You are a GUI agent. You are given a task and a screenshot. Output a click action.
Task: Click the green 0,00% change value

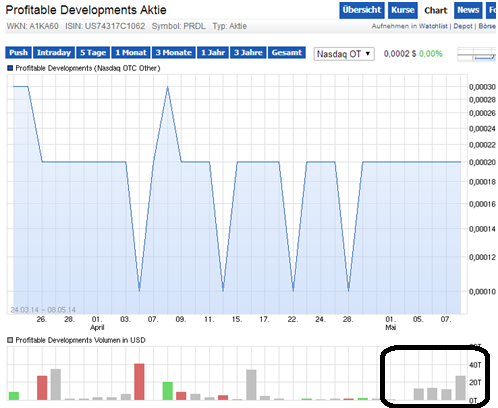click(x=431, y=54)
